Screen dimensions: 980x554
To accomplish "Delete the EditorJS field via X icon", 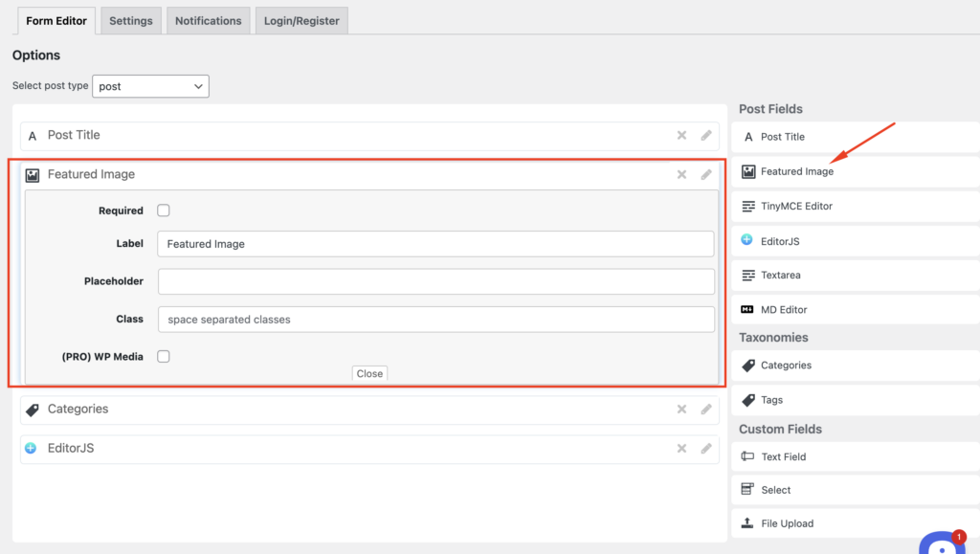I will pyautogui.click(x=681, y=449).
